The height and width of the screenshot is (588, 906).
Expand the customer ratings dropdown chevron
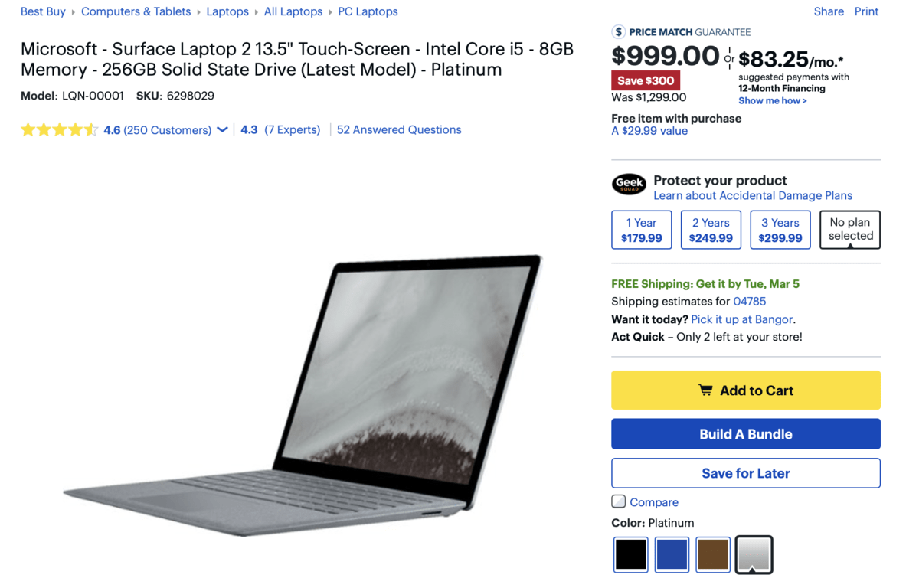tap(222, 130)
